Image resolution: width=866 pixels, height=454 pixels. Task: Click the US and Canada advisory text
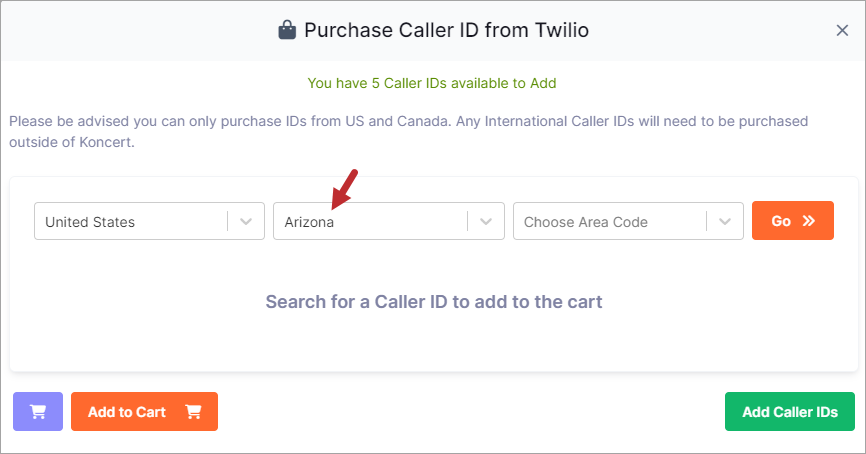click(409, 131)
